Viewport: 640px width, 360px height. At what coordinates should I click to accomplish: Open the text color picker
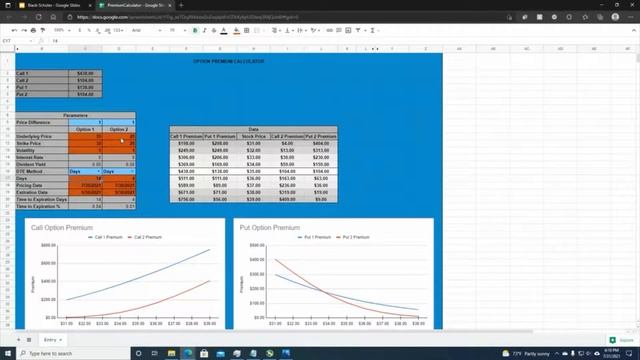tap(224, 31)
